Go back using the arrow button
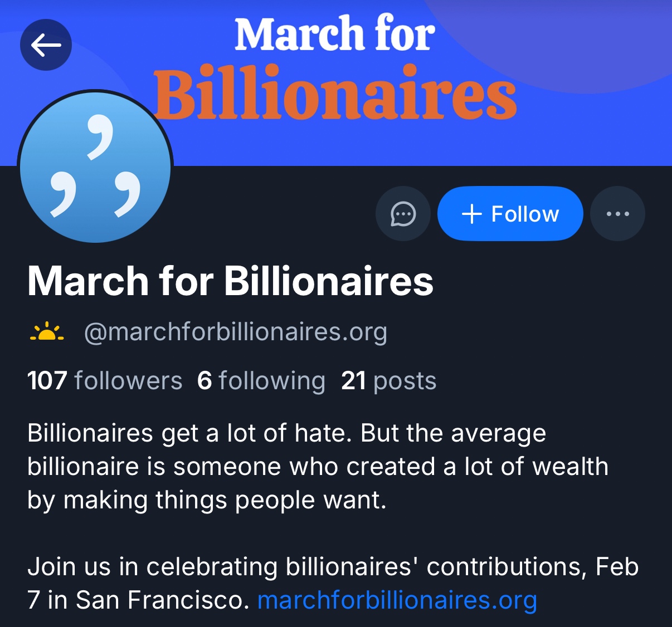This screenshot has width=672, height=627. coord(46,45)
